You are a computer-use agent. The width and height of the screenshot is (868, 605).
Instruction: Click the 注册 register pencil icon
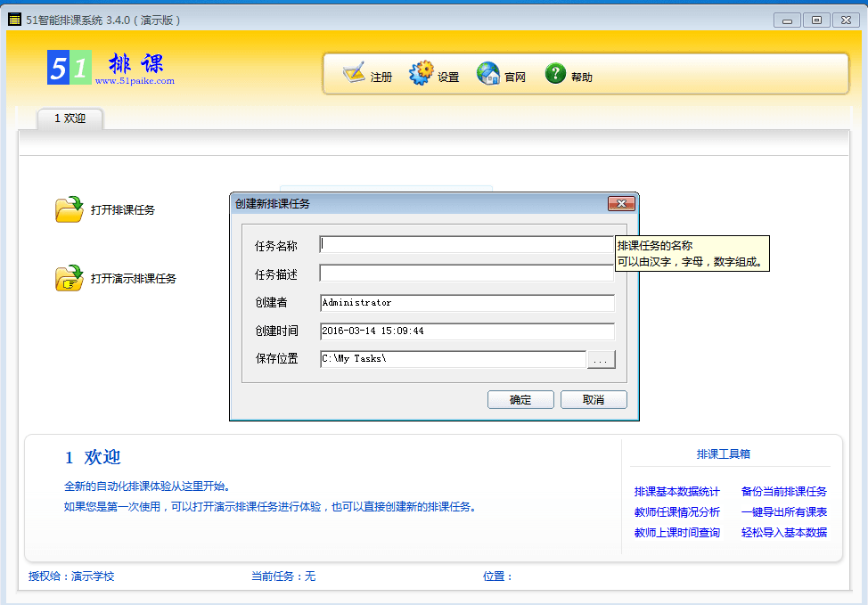click(x=354, y=74)
